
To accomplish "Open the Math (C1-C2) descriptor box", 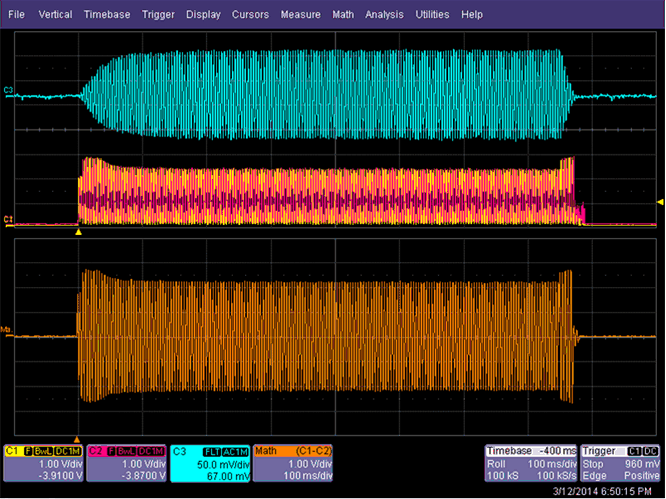I will click(x=294, y=460).
